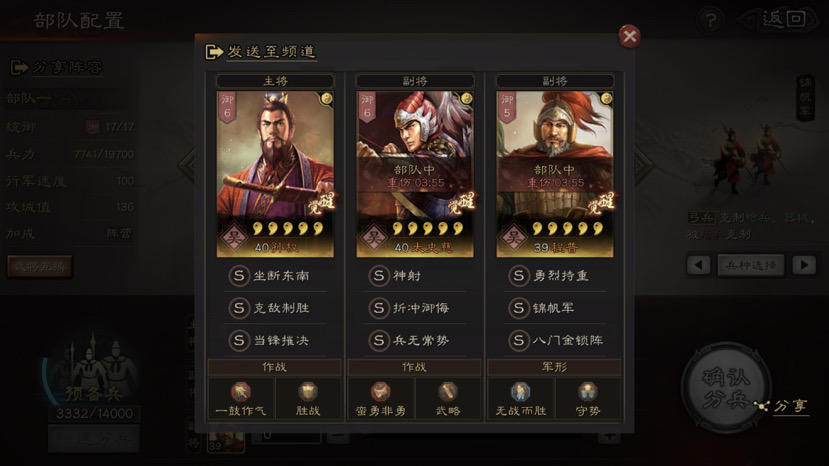Click the 蛮勇非勇 icon
Screen dimensions: 829x466
pyautogui.click(x=380, y=392)
